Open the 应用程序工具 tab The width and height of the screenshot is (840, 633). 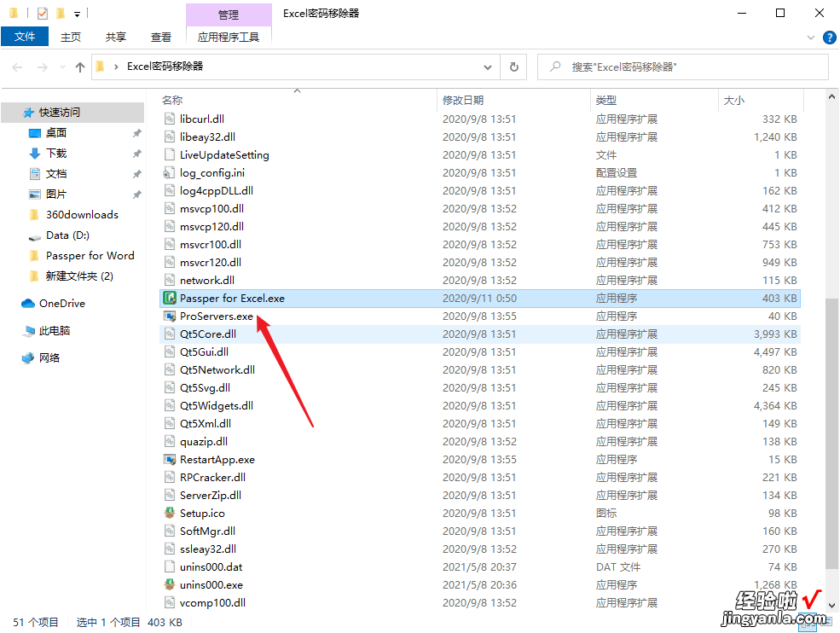[x=229, y=37]
